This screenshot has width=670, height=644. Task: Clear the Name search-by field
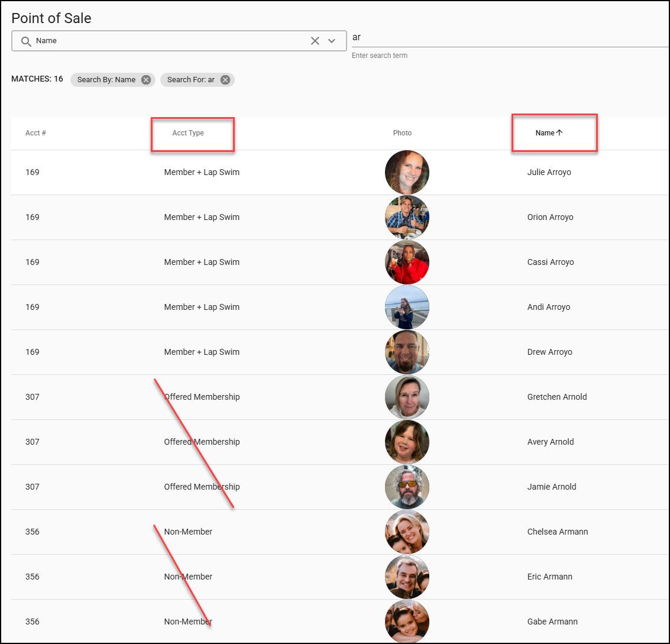tap(315, 41)
